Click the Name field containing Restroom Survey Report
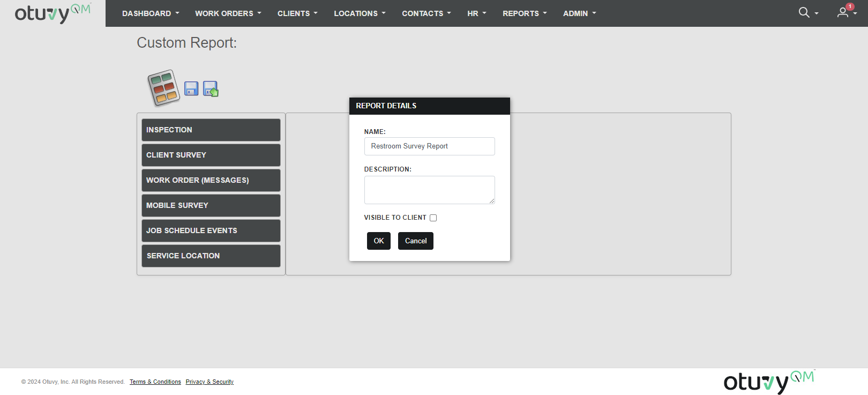The image size is (868, 395). pyautogui.click(x=430, y=146)
